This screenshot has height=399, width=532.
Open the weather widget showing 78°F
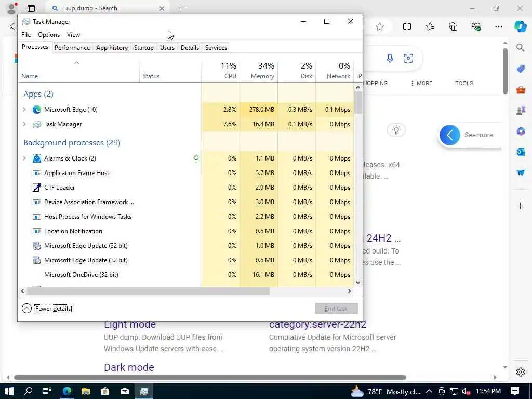(385, 392)
